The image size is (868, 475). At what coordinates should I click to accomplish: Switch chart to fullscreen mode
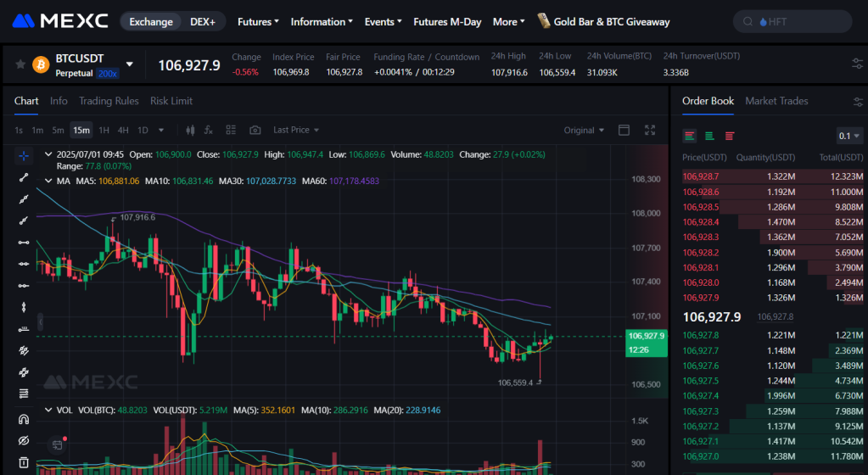tap(650, 130)
